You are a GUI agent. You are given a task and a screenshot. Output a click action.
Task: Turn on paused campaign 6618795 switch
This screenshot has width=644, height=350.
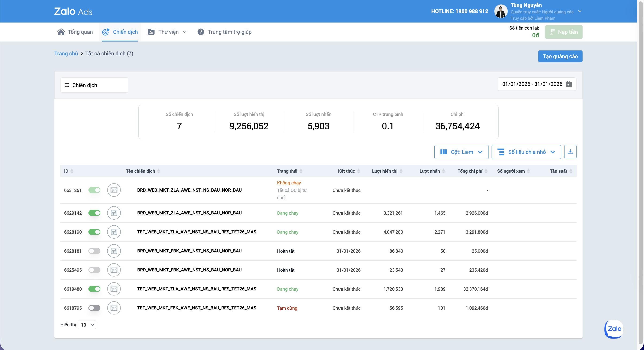coord(94,308)
